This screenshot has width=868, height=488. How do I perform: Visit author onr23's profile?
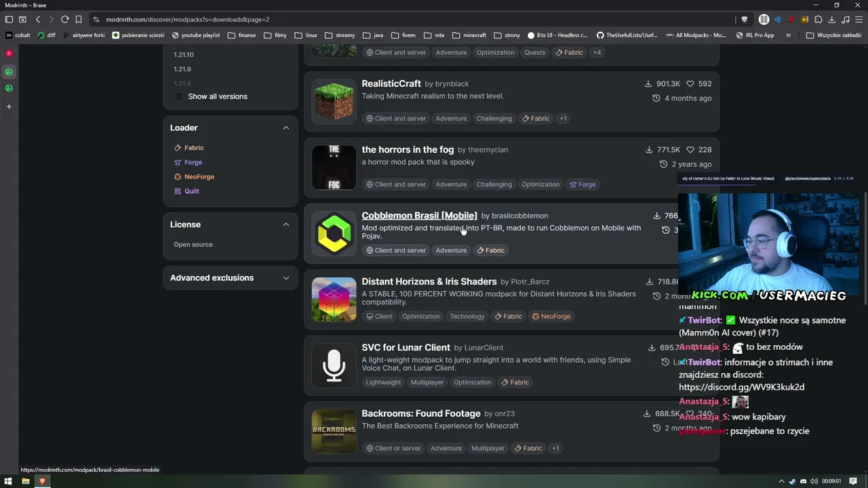(x=505, y=413)
